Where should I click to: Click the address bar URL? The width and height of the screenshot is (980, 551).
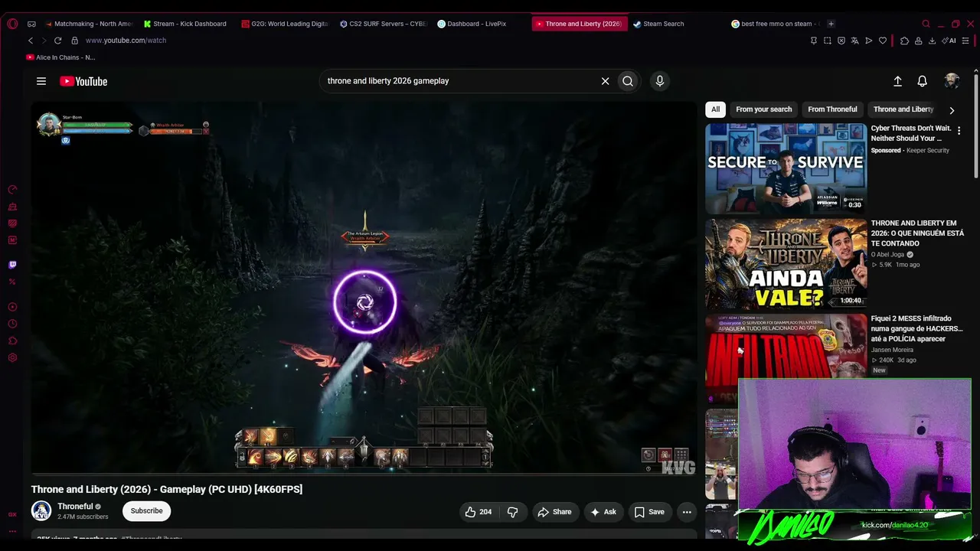126,41
